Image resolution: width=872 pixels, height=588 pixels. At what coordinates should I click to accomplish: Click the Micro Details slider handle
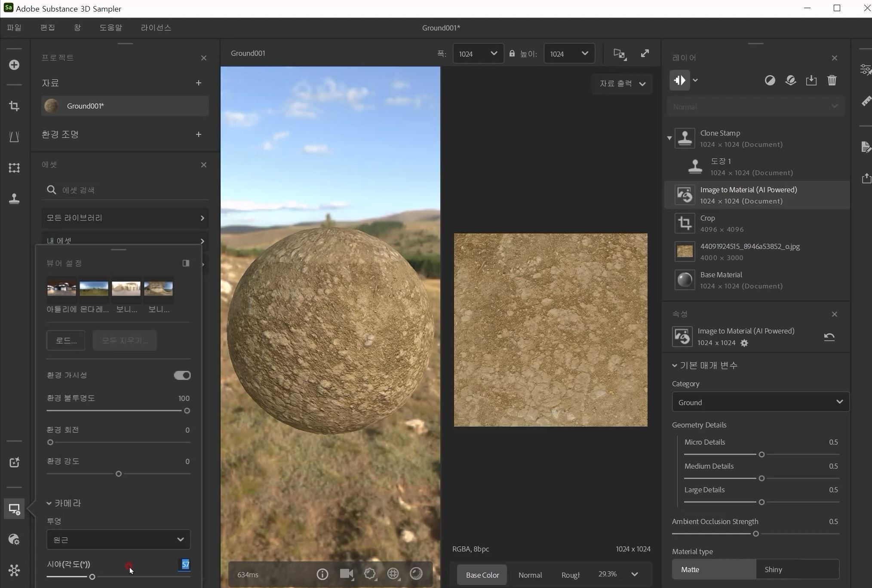coord(761,454)
